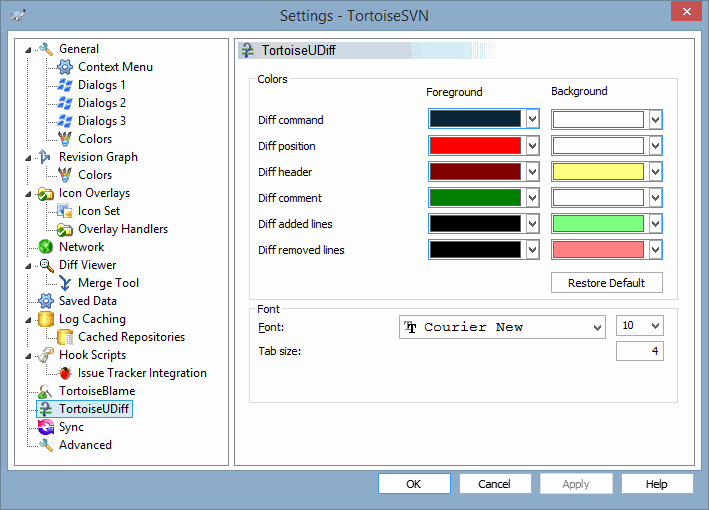Click the Help button
Screen dimensions: 709x510
657,484
